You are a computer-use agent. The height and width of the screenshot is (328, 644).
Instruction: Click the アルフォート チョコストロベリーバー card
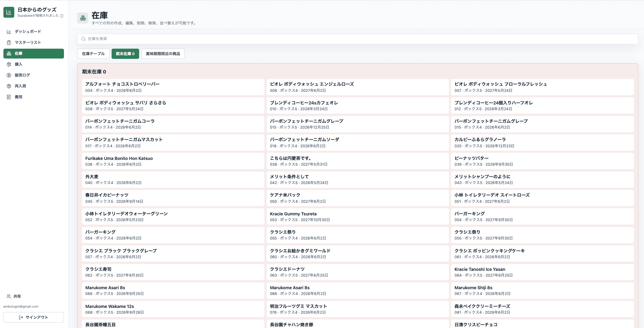(x=173, y=87)
